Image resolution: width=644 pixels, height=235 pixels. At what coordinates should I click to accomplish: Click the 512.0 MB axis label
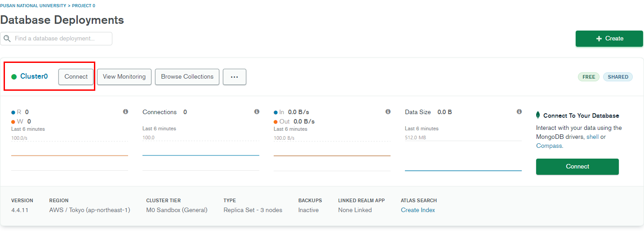(x=415, y=137)
